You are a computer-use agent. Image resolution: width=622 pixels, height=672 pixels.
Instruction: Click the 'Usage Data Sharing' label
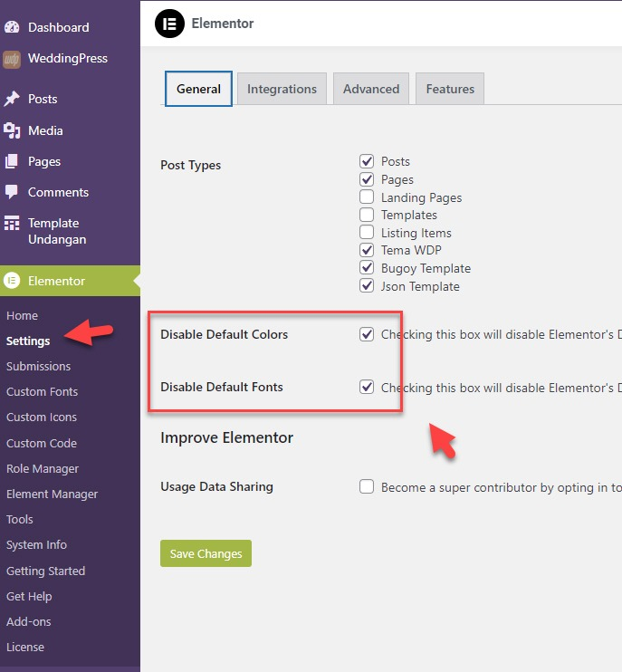pyautogui.click(x=216, y=487)
